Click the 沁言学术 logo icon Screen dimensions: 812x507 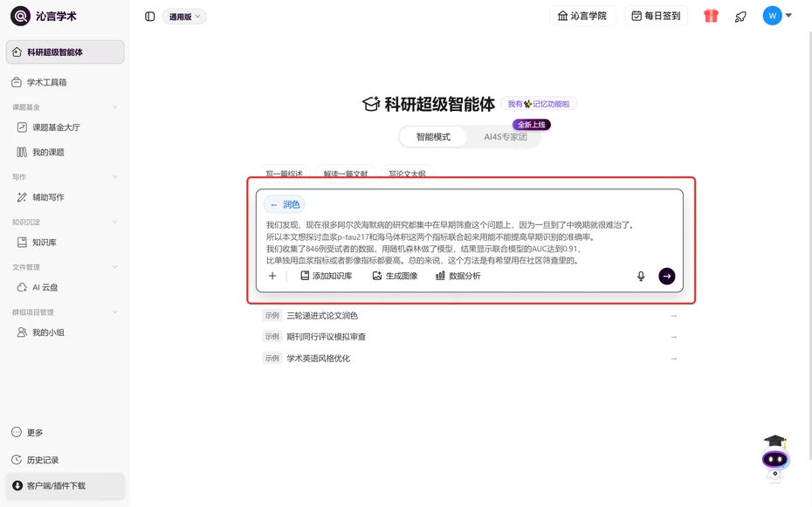coord(21,16)
